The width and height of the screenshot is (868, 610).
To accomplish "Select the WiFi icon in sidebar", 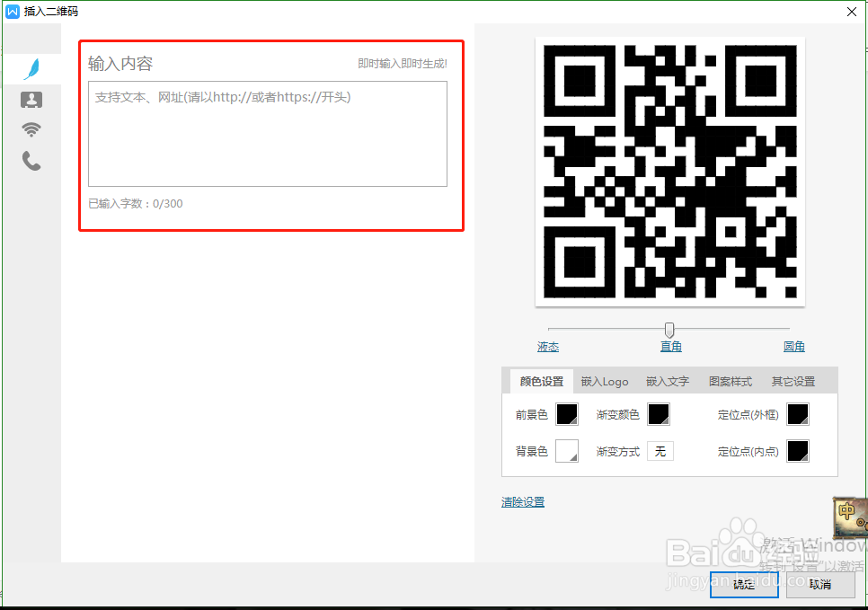I will pyautogui.click(x=31, y=129).
